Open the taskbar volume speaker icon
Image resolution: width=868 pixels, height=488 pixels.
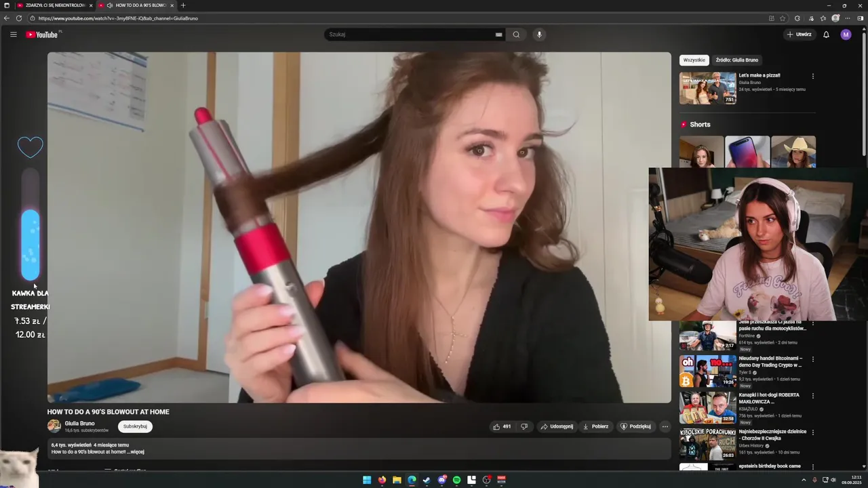[833, 480]
